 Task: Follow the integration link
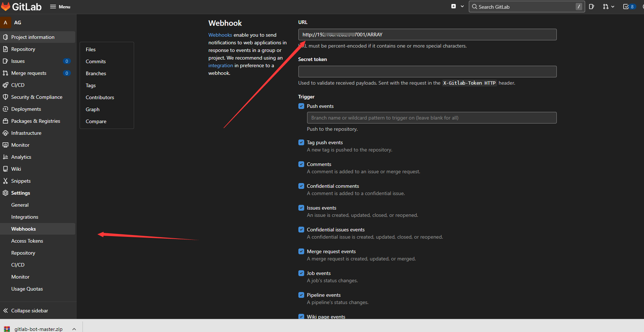pos(221,65)
